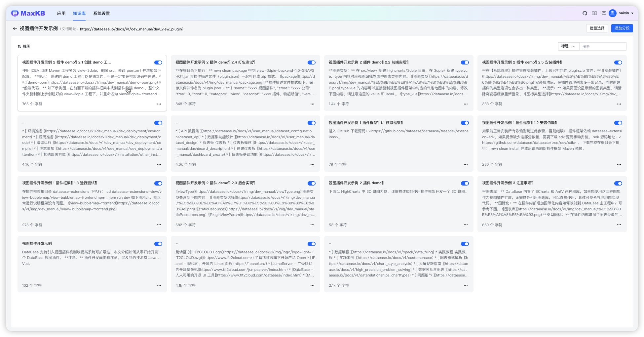Image resolution: width=644 pixels, height=337 pixels.
Task: Click inside the 搜索 search field
Action: tap(601, 47)
